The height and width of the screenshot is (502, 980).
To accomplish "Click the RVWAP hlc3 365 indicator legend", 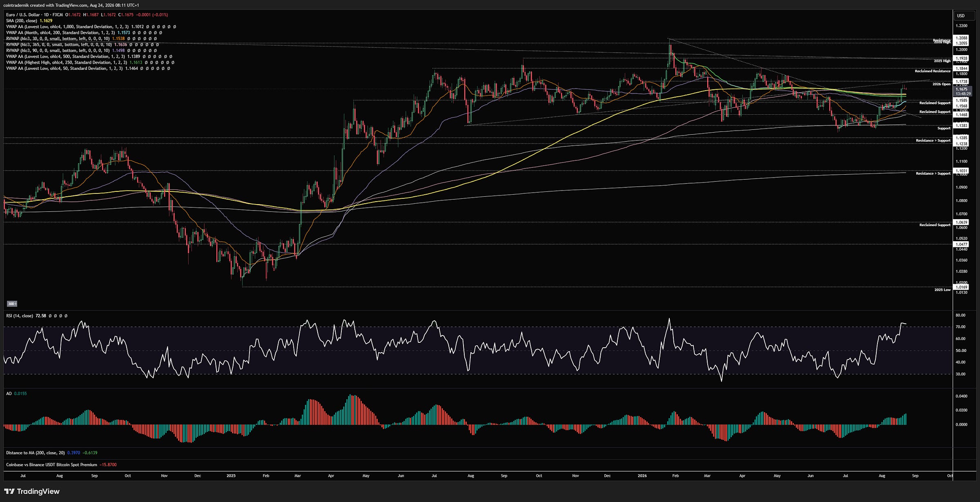I will pyautogui.click(x=59, y=44).
